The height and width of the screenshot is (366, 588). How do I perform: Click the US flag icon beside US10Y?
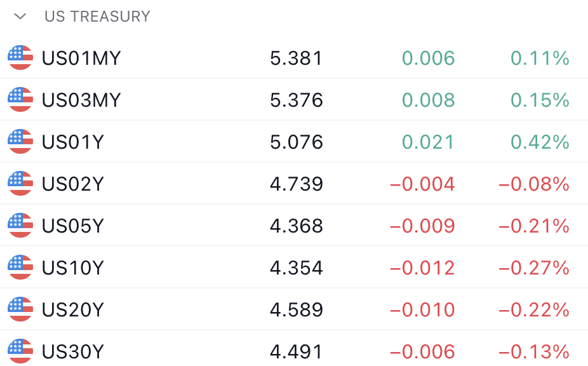pyautogui.click(x=20, y=268)
